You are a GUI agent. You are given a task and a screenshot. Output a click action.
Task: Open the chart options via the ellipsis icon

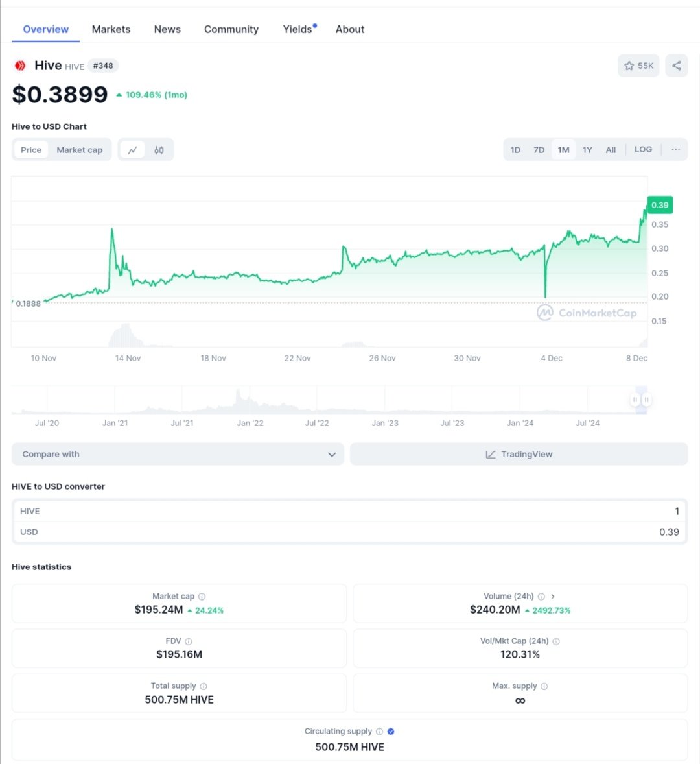tap(675, 149)
